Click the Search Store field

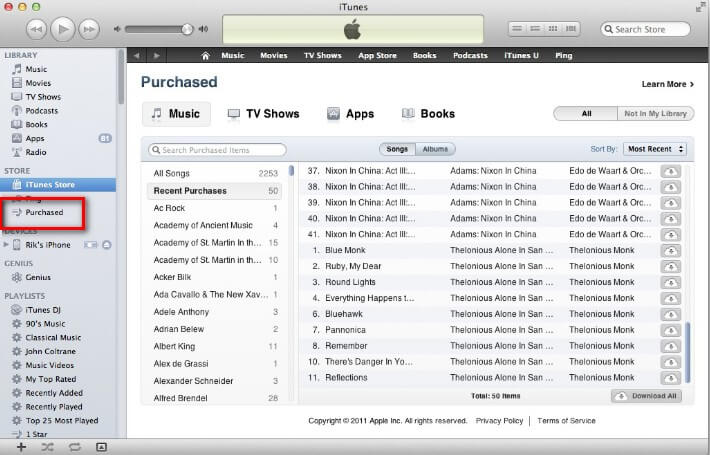pos(645,29)
